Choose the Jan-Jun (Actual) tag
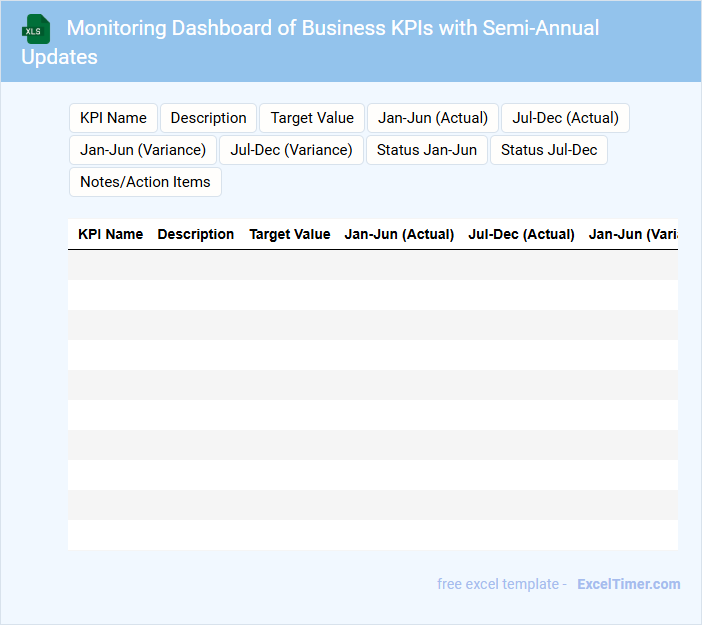 [433, 118]
